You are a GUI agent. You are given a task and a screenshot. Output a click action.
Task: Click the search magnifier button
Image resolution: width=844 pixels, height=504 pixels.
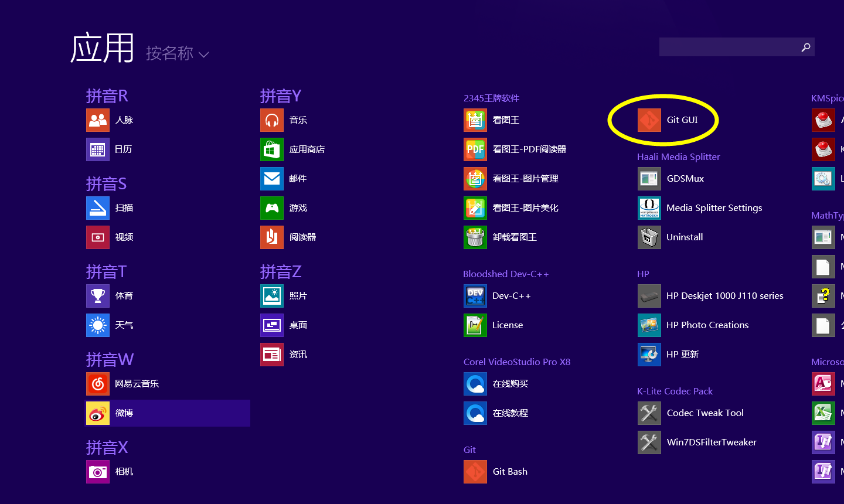pos(806,47)
